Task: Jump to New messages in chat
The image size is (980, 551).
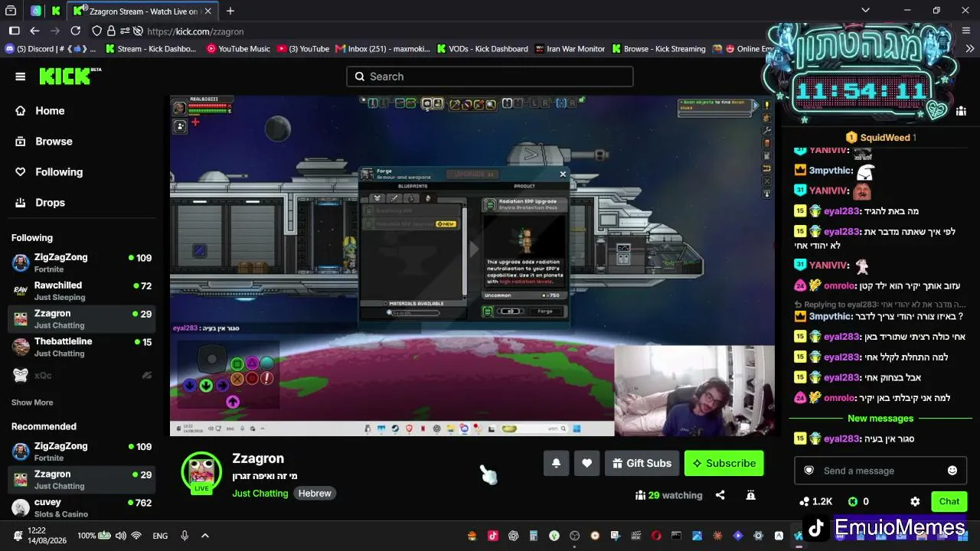Action: [x=880, y=419]
